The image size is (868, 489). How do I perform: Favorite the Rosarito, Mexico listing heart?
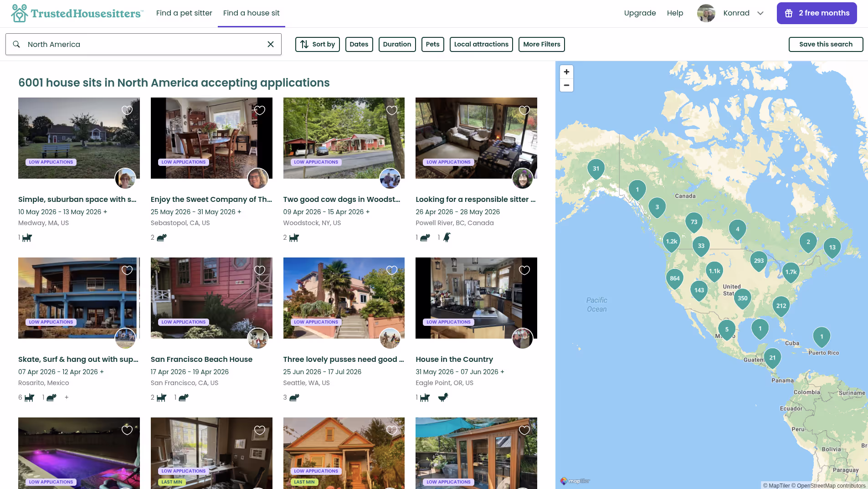pos(127,270)
